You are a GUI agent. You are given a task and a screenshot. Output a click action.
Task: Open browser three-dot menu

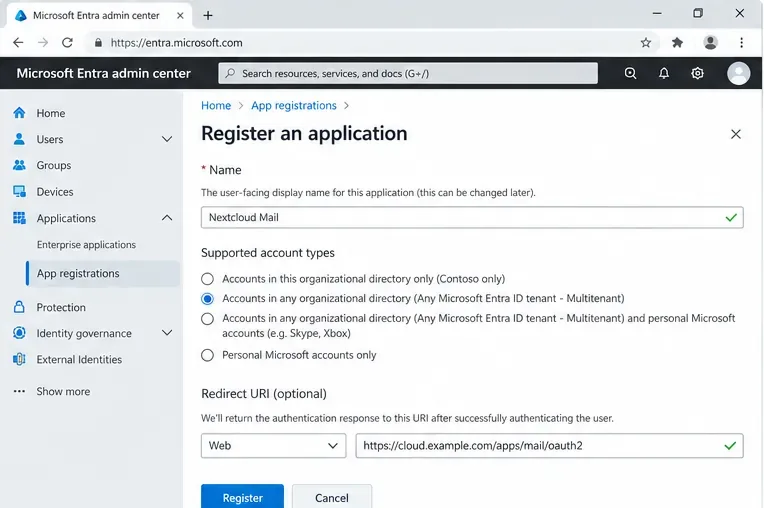pos(741,43)
